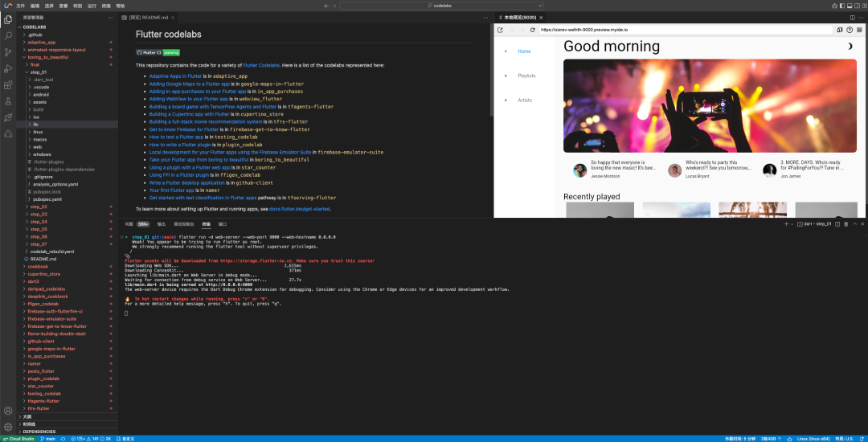Toggle dark mode moon icon in app

[850, 47]
